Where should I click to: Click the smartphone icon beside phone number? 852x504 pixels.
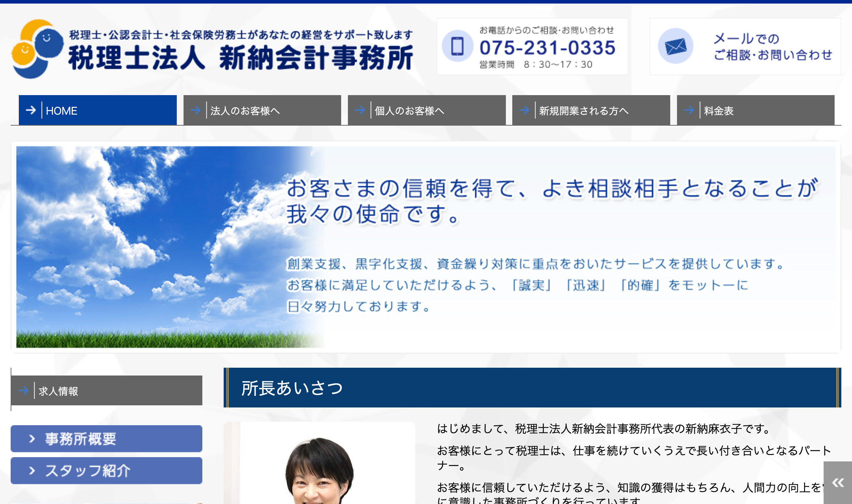point(457,46)
